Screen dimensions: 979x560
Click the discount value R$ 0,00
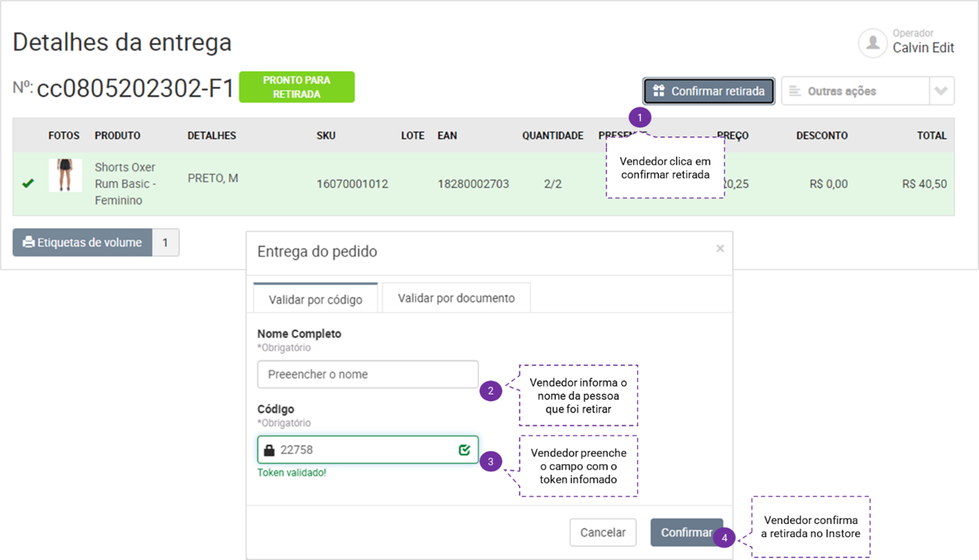829,184
